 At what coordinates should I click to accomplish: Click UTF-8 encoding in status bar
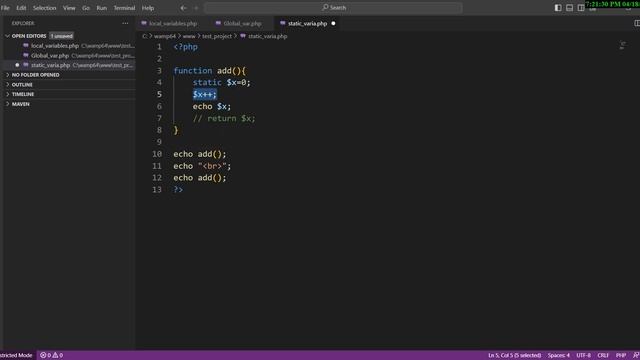click(583, 355)
